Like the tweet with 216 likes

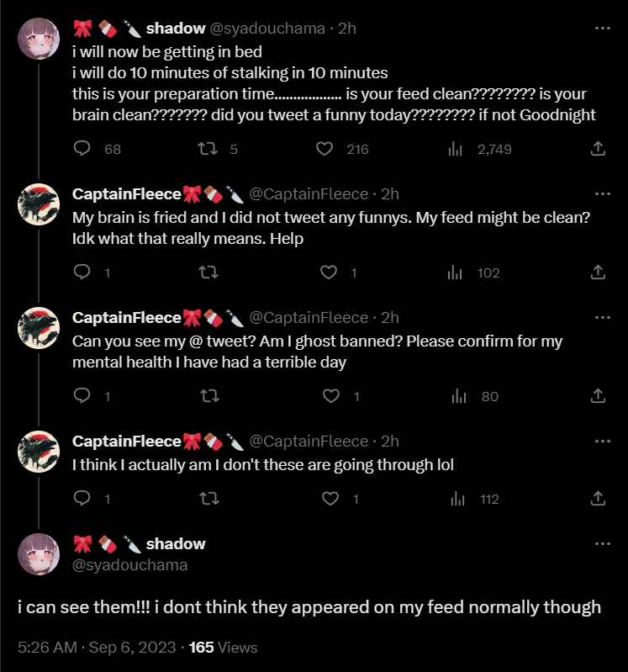(x=325, y=149)
